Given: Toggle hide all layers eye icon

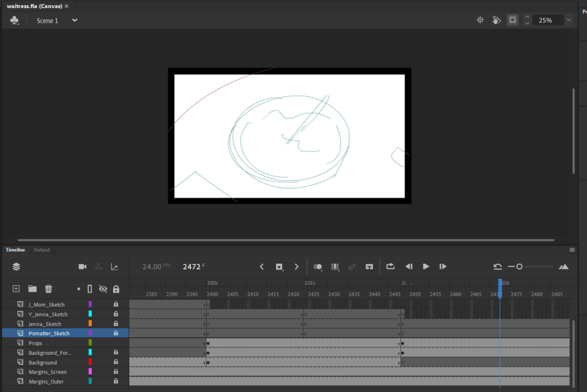Looking at the screenshot, I should pyautogui.click(x=103, y=289).
